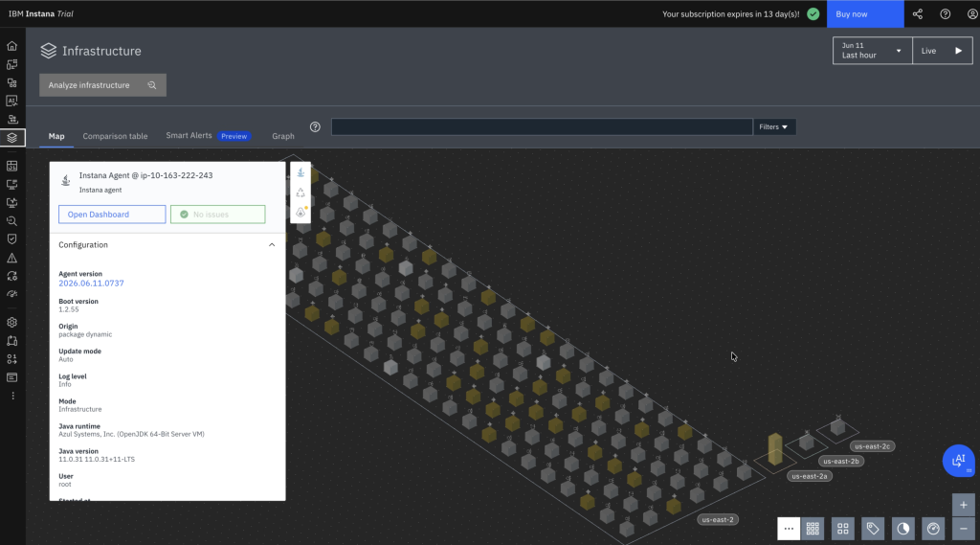The height and width of the screenshot is (545, 980).
Task: Select the Java agent icon beside the panel
Action: coord(301,172)
